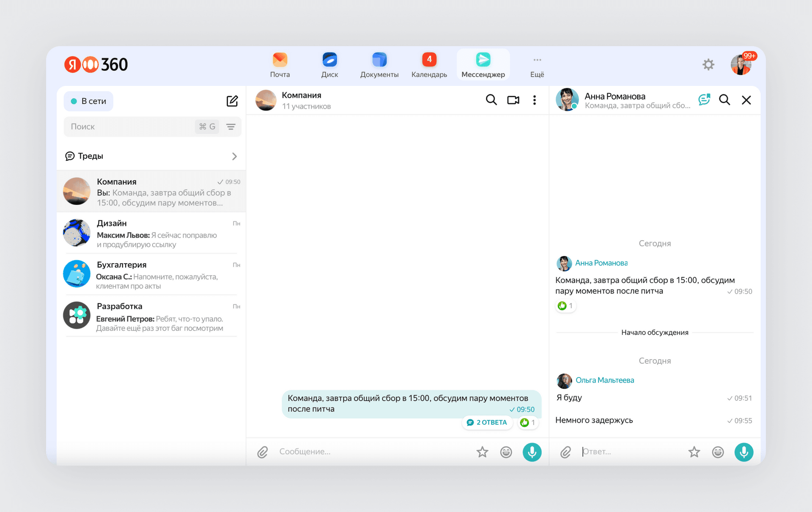Click the Яндекс 360 logo
812x512 pixels.
(96, 64)
